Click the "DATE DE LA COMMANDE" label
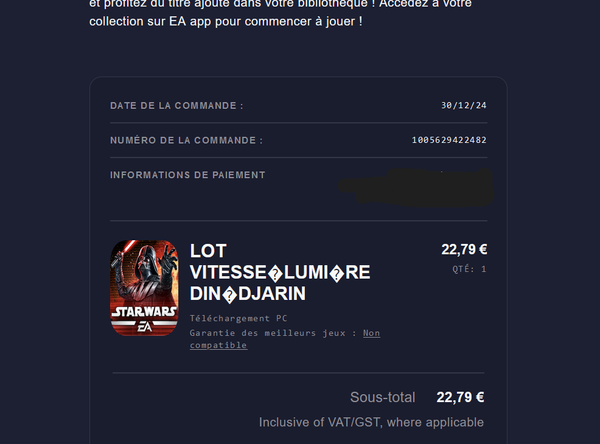Screen dimensions: 600x444 (177, 106)
